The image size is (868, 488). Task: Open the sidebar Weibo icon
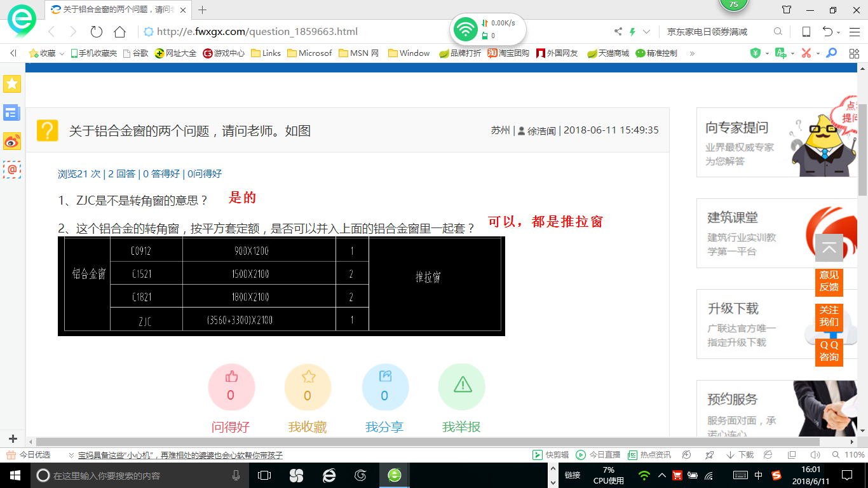12,141
